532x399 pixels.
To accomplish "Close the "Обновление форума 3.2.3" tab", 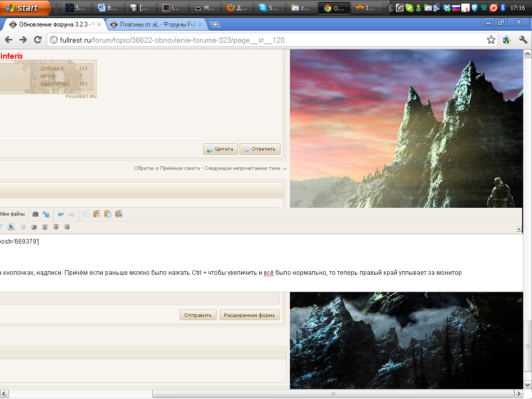I will click(99, 24).
